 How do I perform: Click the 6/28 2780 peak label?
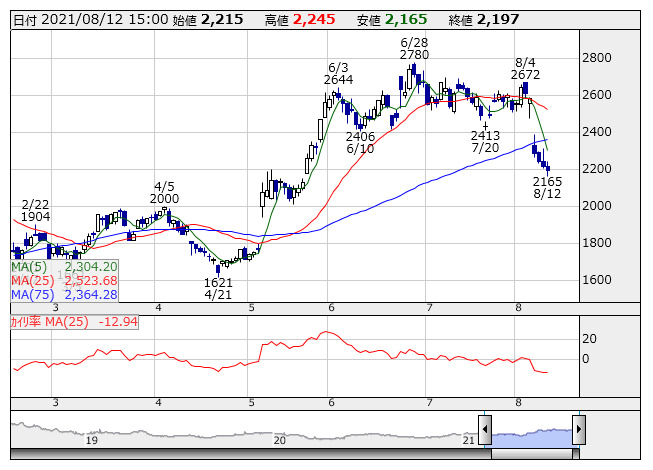pyautogui.click(x=414, y=49)
